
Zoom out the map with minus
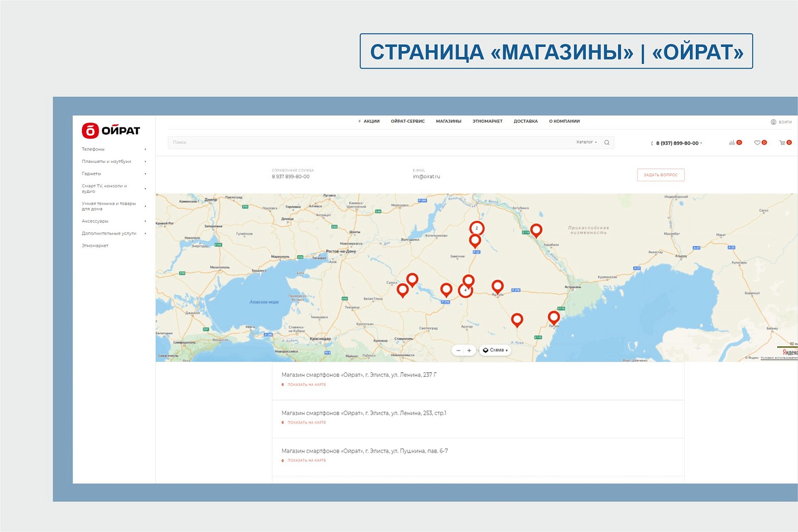point(458,351)
